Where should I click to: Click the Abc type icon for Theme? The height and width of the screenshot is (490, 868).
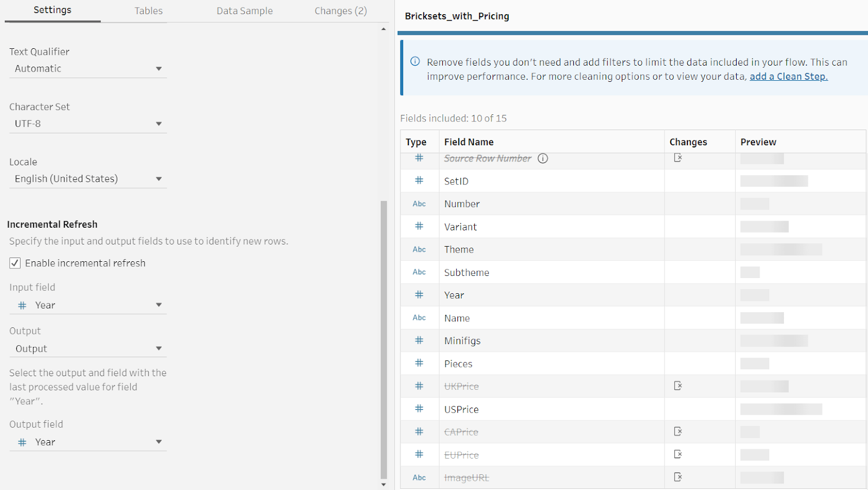tap(419, 249)
